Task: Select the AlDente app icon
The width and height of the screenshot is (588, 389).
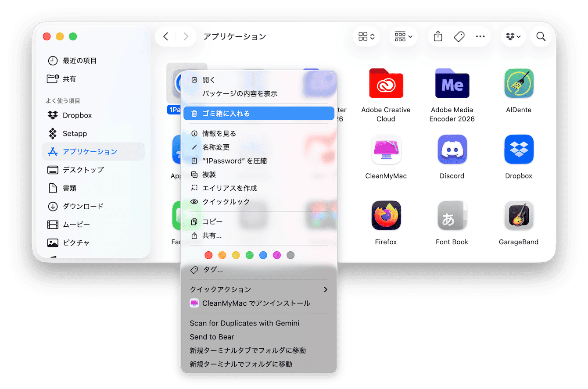Action: [519, 83]
